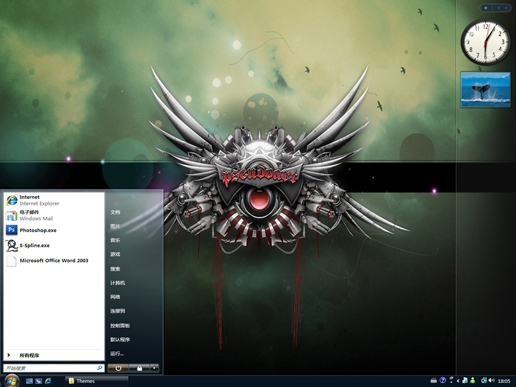Click the sidebar add gadgets plus button

click(486, 8)
